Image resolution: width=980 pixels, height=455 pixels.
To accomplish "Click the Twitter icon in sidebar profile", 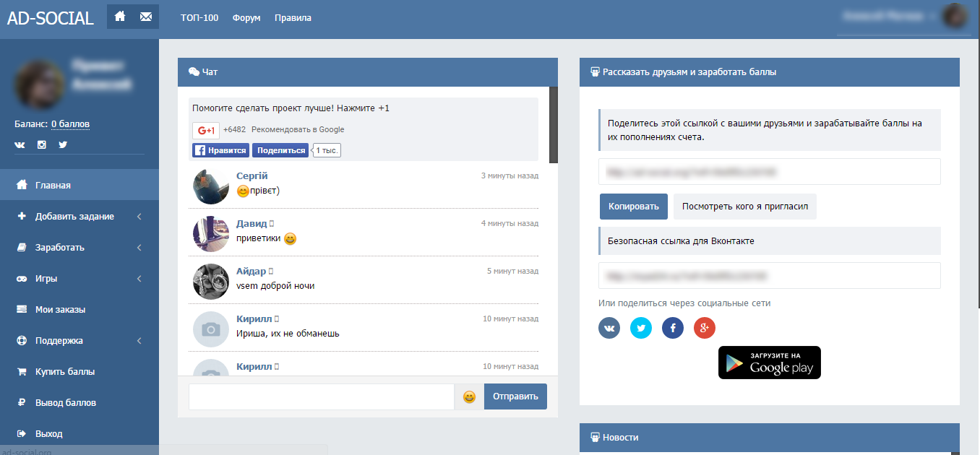I will coord(63,144).
